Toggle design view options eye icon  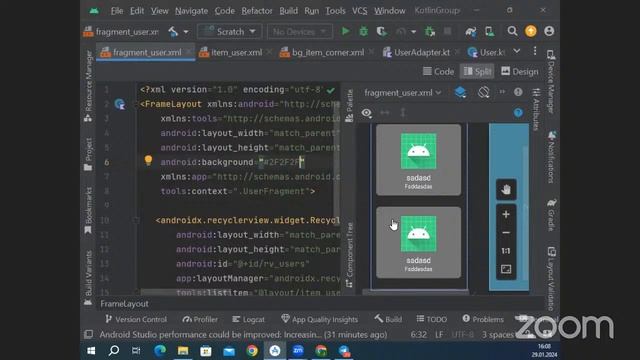pyautogui.click(x=367, y=113)
